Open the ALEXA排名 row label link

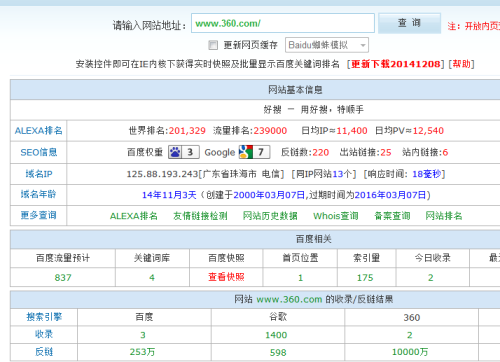tap(38, 131)
